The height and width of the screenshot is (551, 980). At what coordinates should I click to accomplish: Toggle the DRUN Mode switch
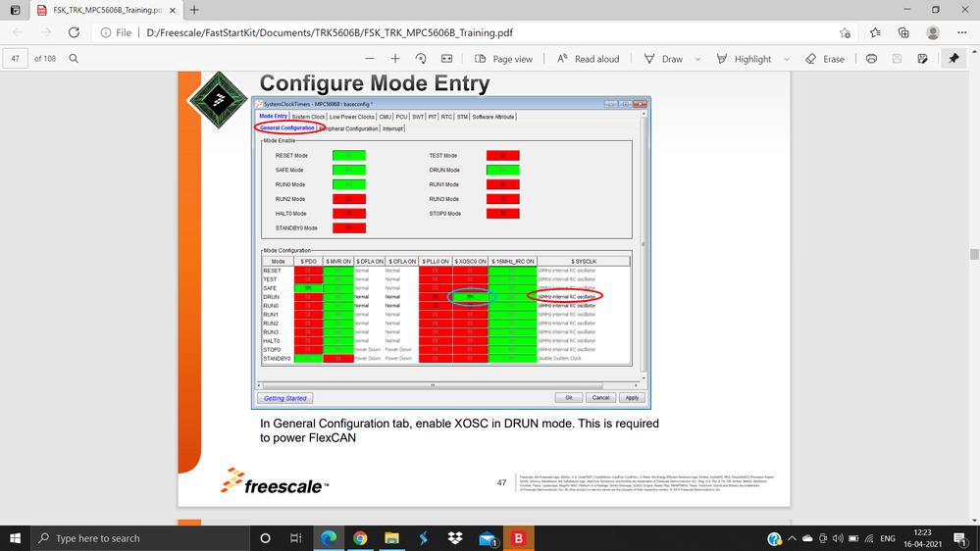pos(502,170)
